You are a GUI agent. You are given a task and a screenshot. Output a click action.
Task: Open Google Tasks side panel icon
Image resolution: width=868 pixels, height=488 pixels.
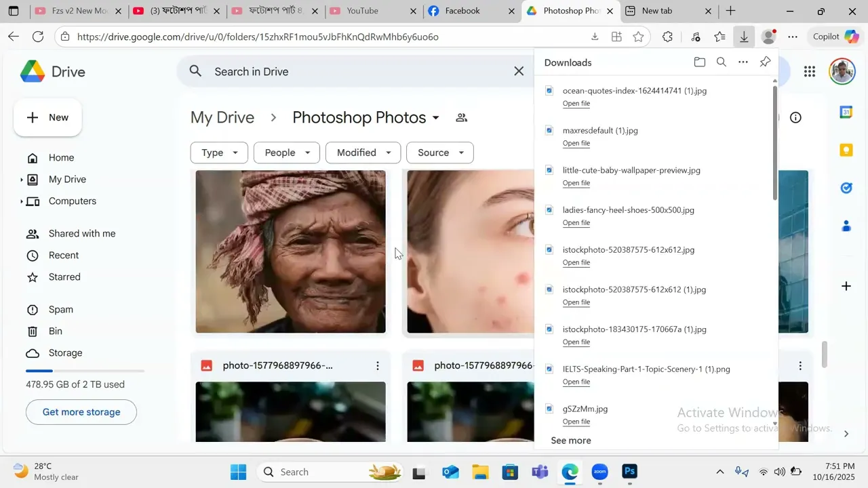846,188
